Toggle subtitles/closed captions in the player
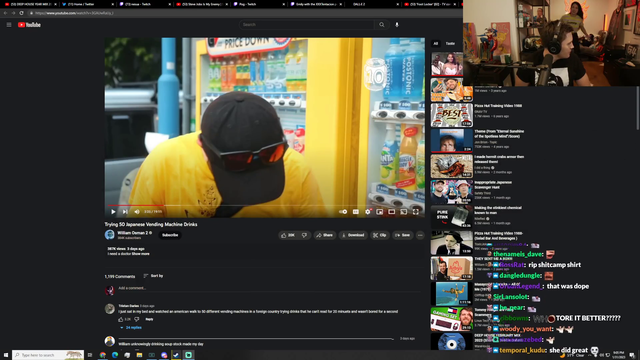The height and width of the screenshot is (360, 640). (356, 212)
